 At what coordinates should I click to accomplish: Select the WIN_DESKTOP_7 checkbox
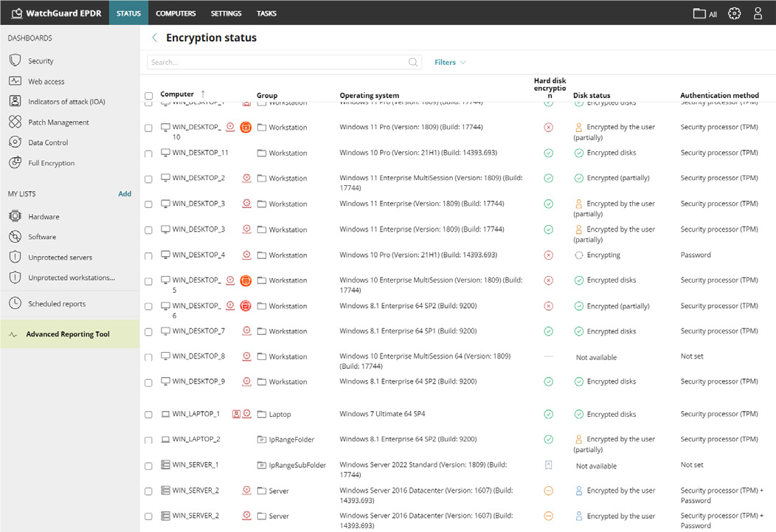tap(148, 332)
